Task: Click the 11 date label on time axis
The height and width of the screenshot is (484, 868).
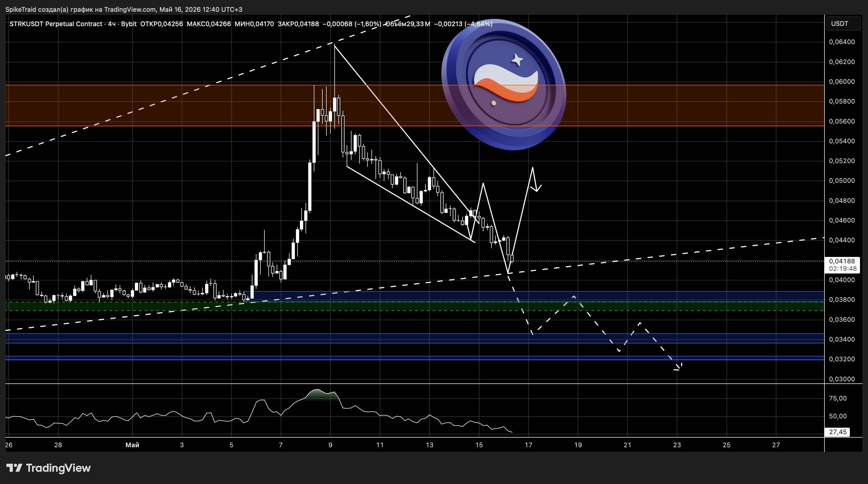Action: (x=380, y=445)
